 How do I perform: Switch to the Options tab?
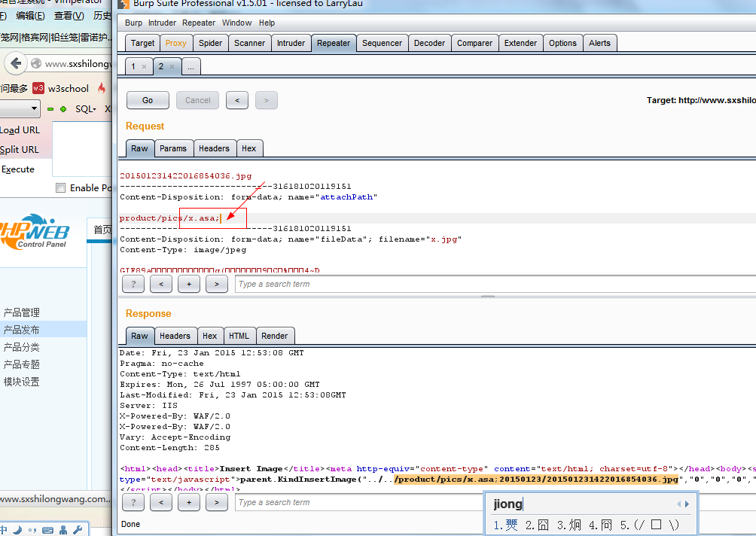(x=562, y=43)
